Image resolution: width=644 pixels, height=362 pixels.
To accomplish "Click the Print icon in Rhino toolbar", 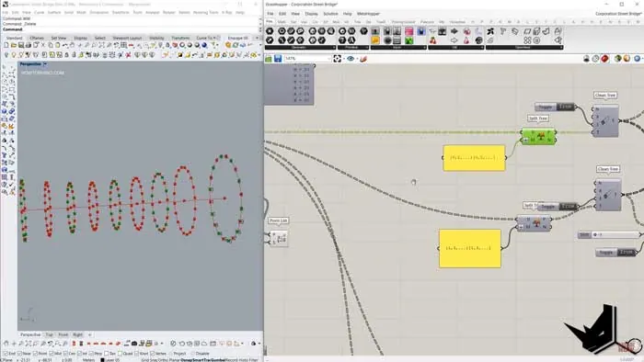I will 28,45.
